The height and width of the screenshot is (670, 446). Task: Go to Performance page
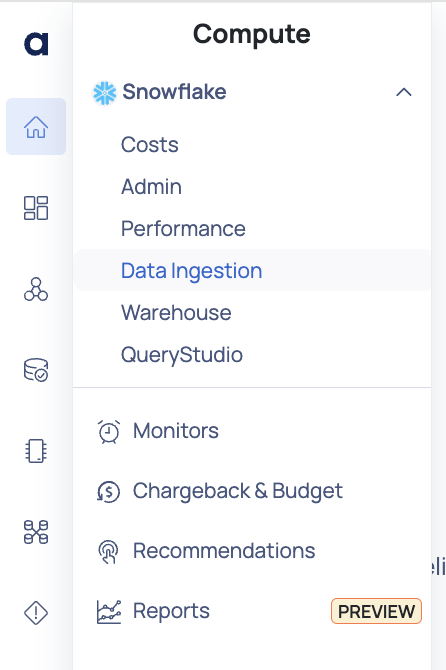coord(183,229)
